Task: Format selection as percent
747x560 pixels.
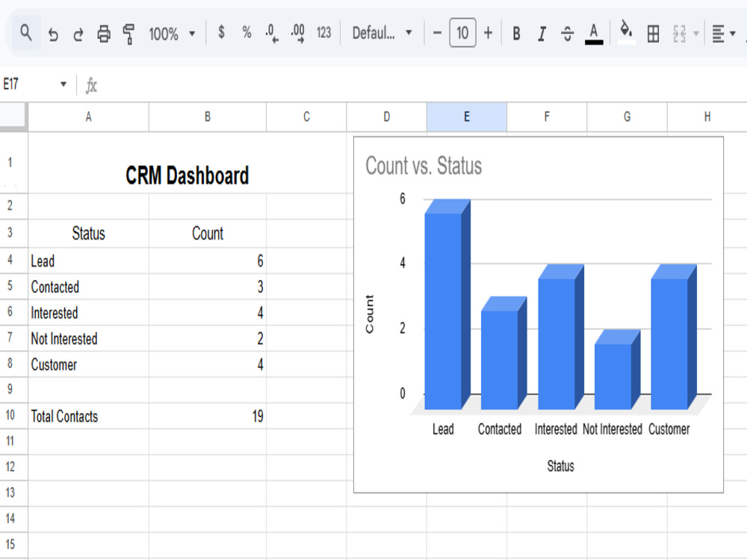Action: [x=247, y=32]
